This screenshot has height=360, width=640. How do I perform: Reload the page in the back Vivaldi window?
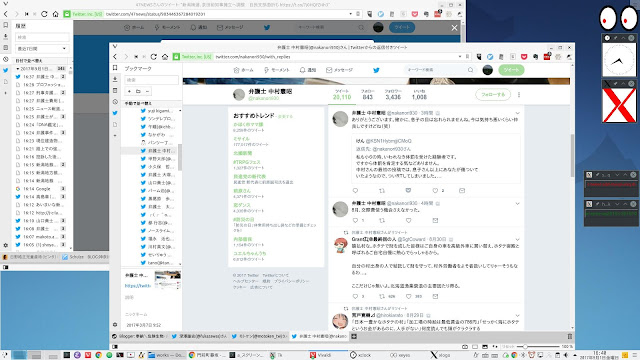coord(44,14)
